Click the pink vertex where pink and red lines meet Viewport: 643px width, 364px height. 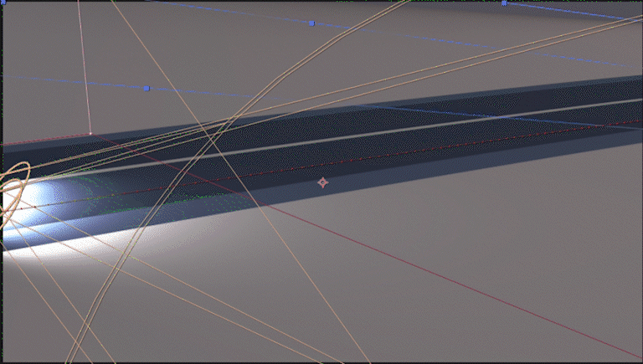point(90,134)
